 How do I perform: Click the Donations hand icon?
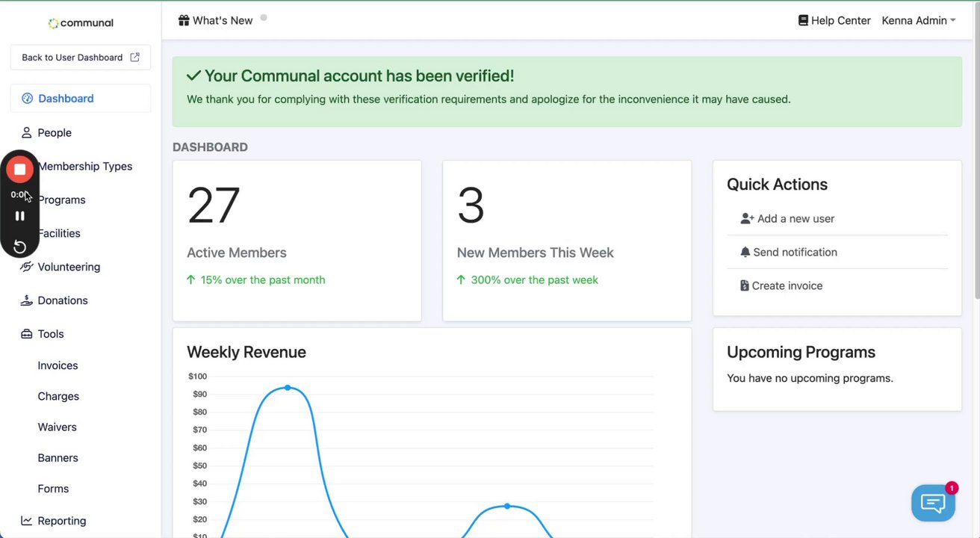(x=27, y=300)
